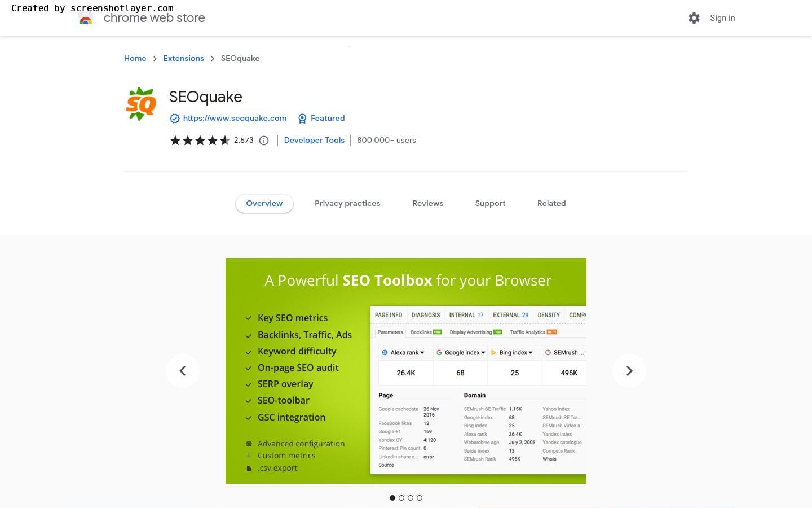Click the five-star rating display

(x=200, y=141)
